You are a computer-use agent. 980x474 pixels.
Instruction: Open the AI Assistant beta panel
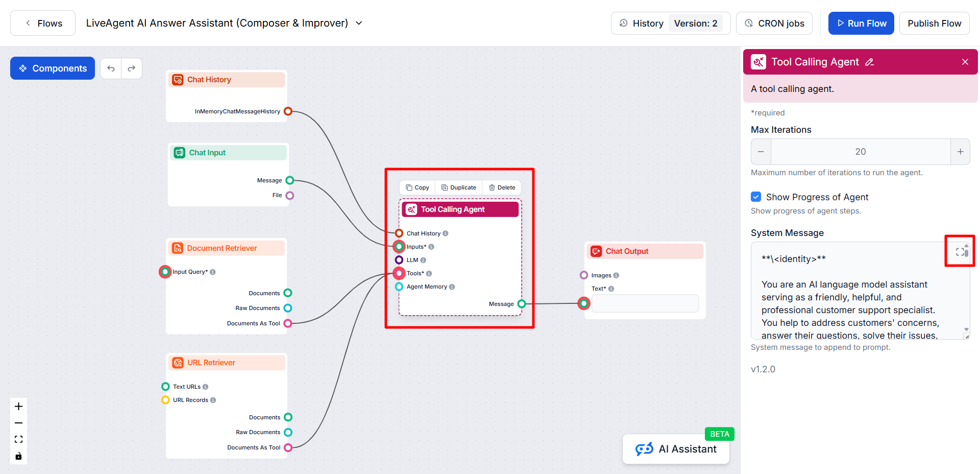coord(676,449)
